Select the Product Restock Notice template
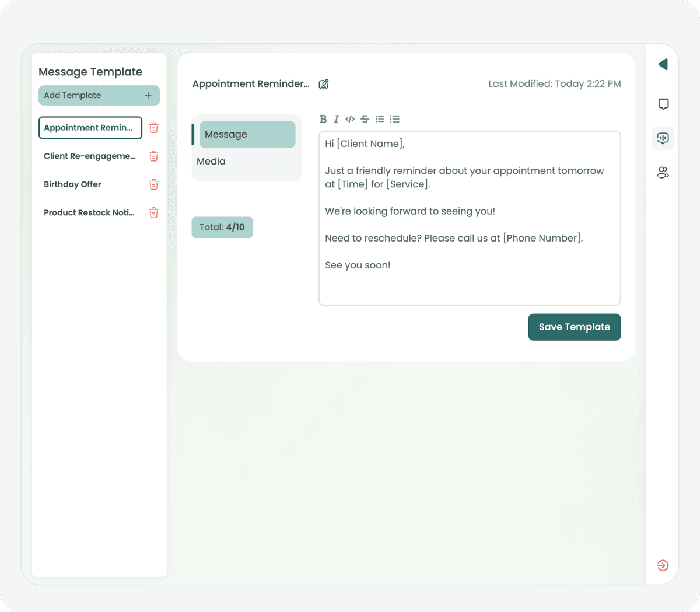Viewport: 700px width, 612px height. [89, 212]
